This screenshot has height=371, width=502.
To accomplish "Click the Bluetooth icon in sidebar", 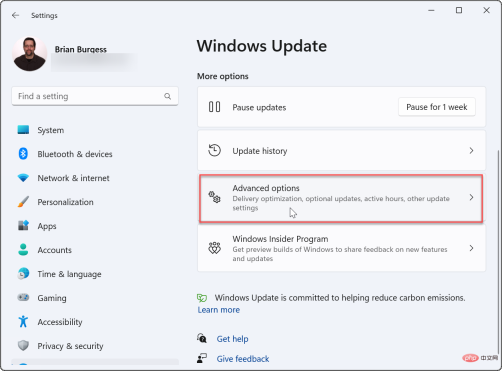I will pos(23,154).
